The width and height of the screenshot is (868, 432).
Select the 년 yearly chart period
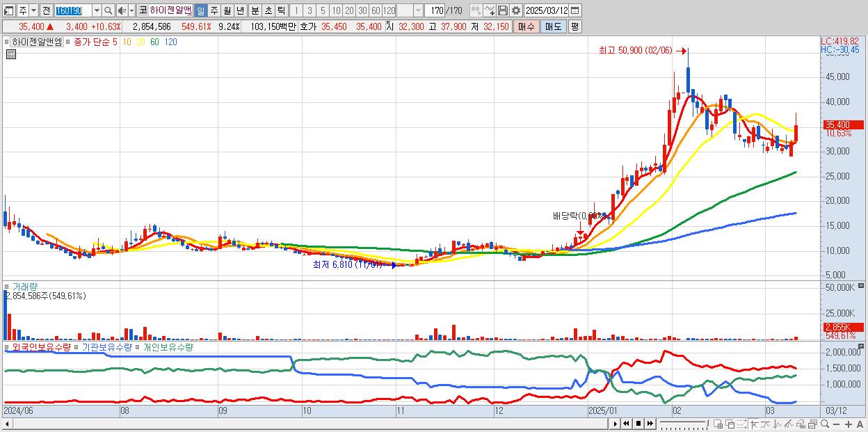click(x=240, y=10)
